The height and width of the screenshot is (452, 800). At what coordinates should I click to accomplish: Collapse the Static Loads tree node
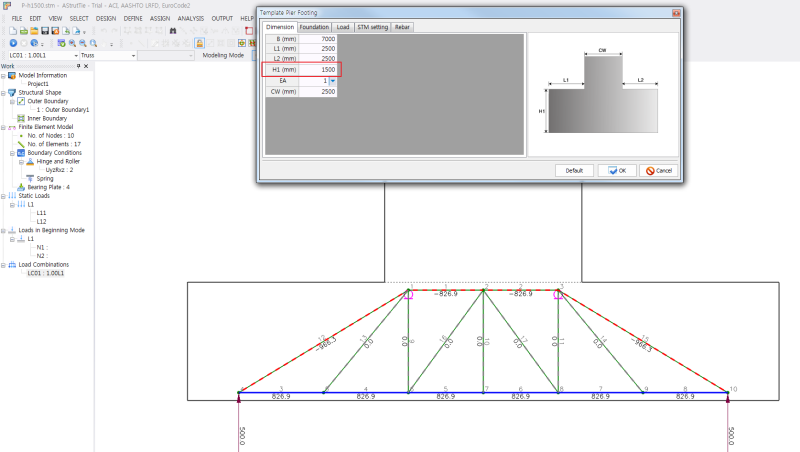coord(4,196)
